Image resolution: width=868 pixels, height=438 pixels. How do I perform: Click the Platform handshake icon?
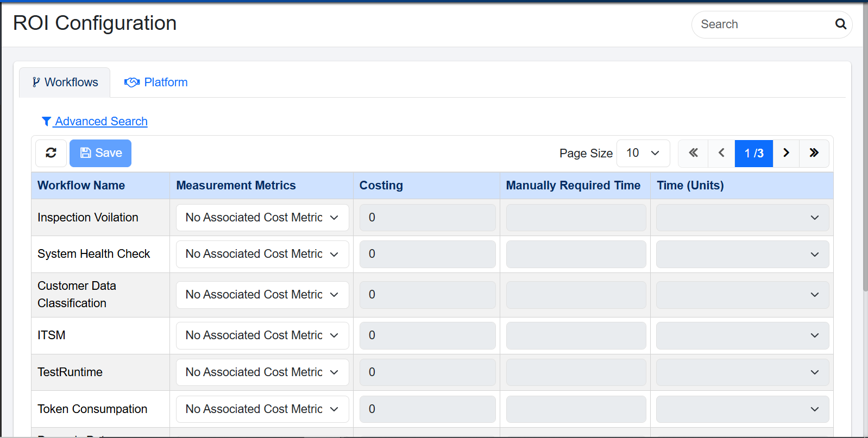131,82
